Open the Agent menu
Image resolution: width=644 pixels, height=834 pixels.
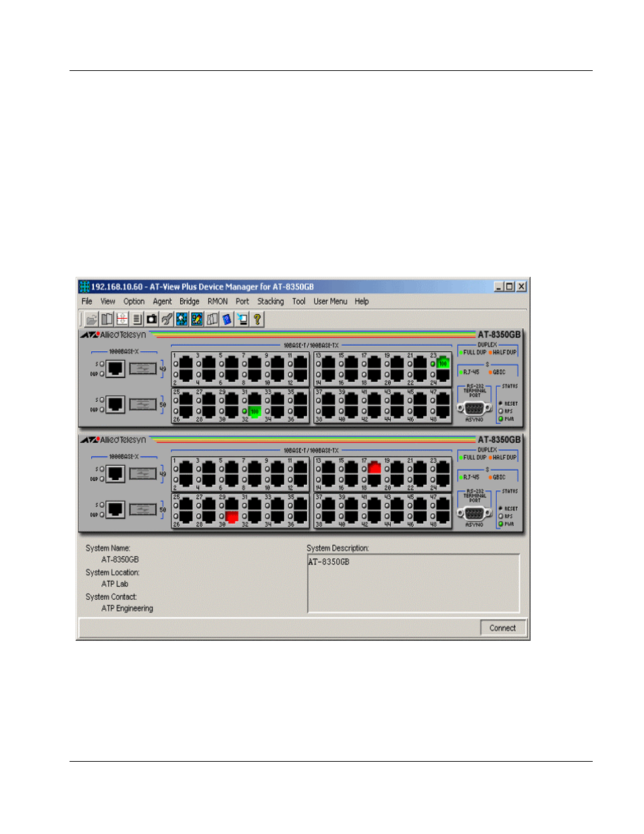click(x=162, y=302)
